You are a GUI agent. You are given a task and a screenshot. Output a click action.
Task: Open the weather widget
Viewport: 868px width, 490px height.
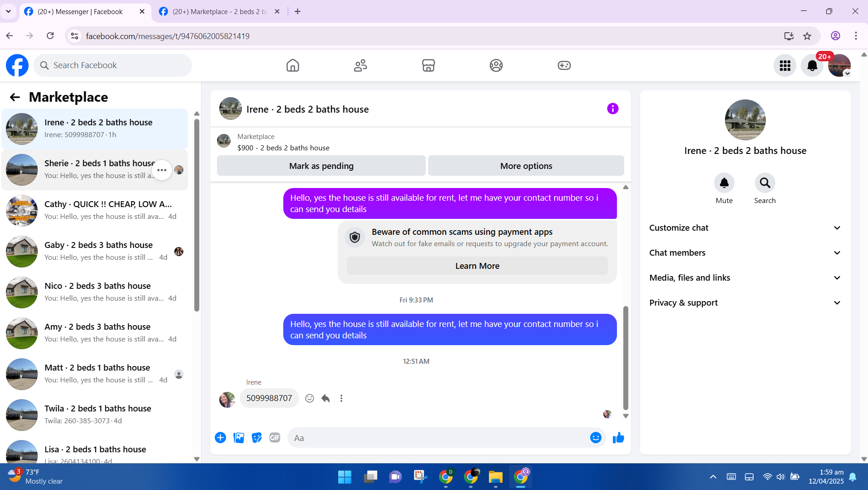(x=35, y=477)
